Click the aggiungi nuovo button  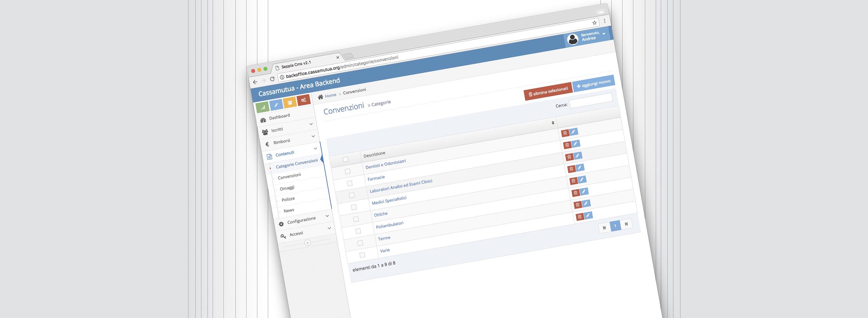click(x=593, y=83)
